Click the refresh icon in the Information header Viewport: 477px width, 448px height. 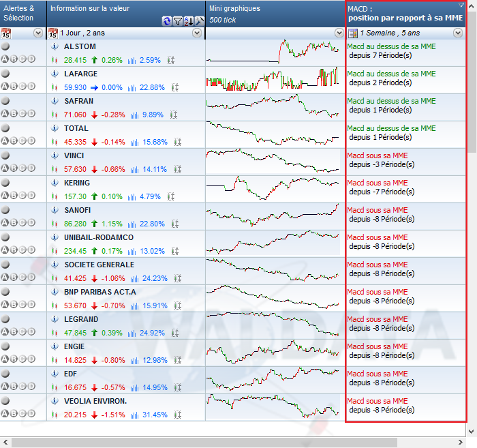pos(167,21)
